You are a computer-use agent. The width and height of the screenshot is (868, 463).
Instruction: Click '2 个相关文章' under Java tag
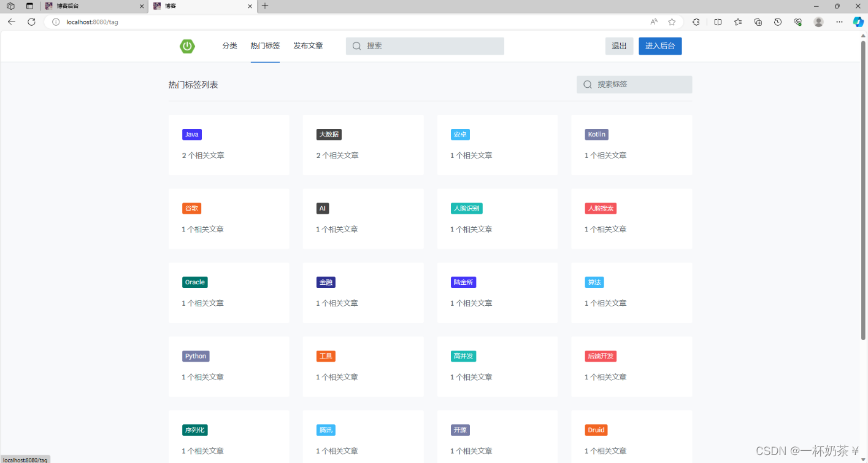point(203,155)
